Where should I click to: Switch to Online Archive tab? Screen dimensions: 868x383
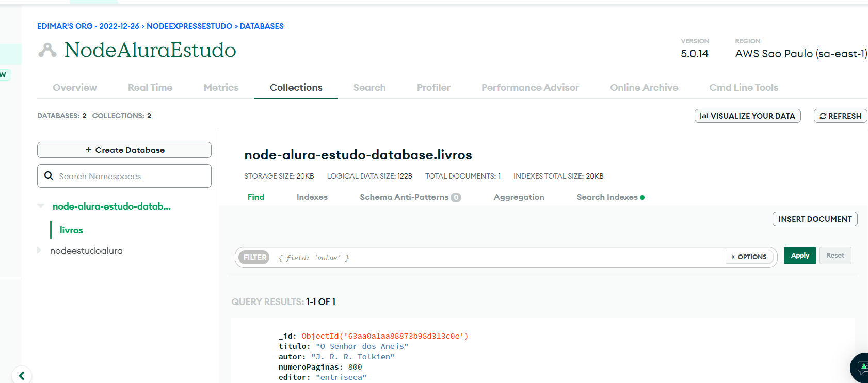point(644,88)
